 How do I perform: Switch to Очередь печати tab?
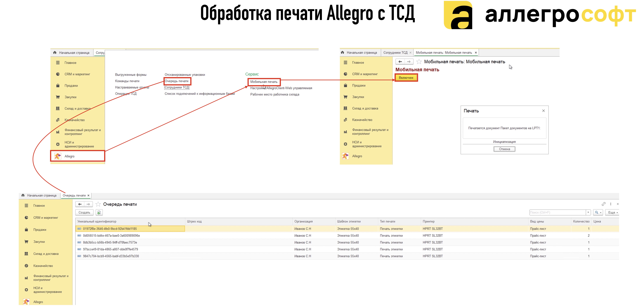(74, 195)
